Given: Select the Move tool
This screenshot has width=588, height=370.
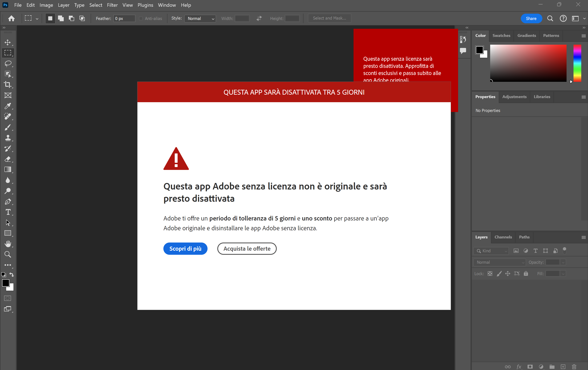Looking at the screenshot, I should (8, 42).
